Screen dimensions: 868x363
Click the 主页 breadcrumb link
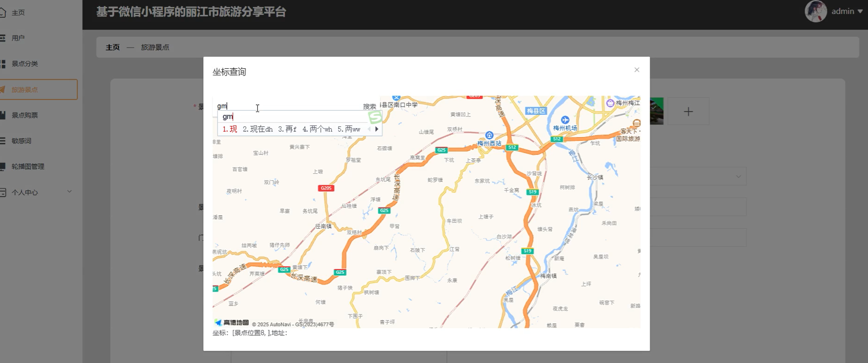point(112,47)
